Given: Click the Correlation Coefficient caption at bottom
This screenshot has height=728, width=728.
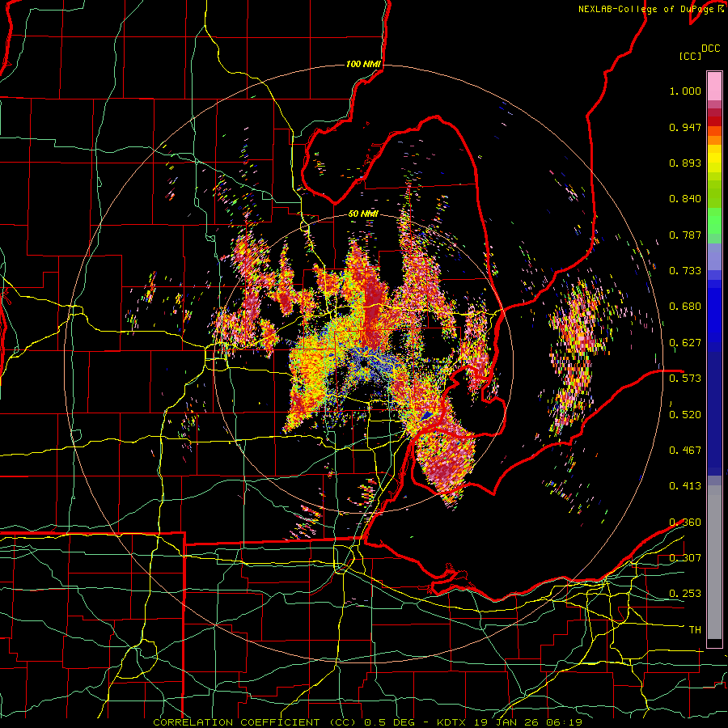Looking at the screenshot, I should [368, 722].
